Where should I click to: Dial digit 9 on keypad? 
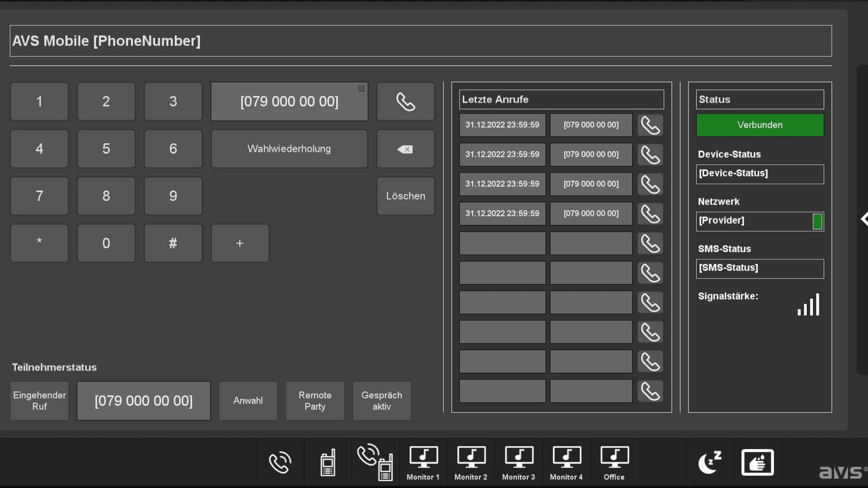[173, 196]
